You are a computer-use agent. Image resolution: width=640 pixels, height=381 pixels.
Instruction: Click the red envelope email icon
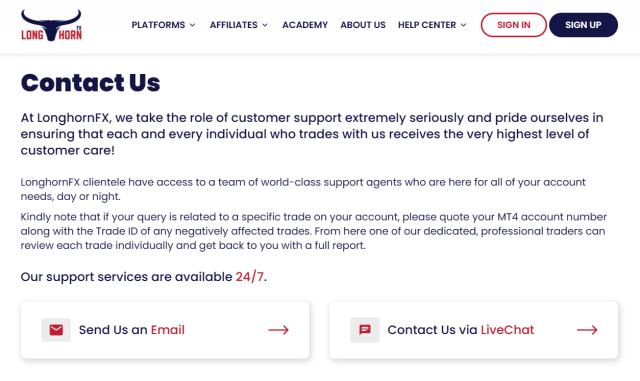point(56,330)
